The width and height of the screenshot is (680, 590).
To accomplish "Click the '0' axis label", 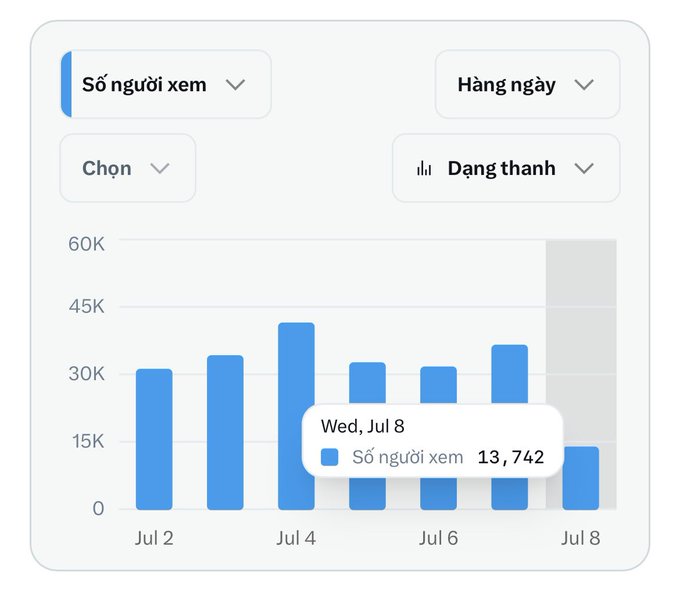I will point(98,508).
